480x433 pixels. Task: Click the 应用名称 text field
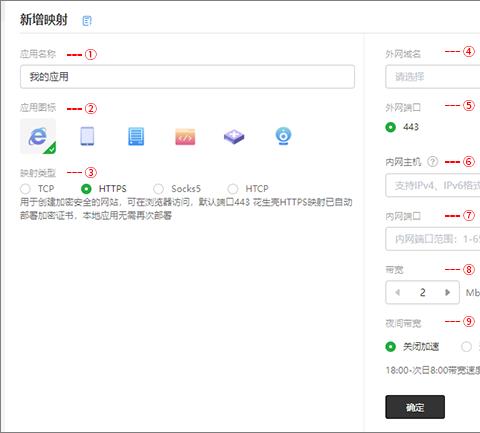187,77
